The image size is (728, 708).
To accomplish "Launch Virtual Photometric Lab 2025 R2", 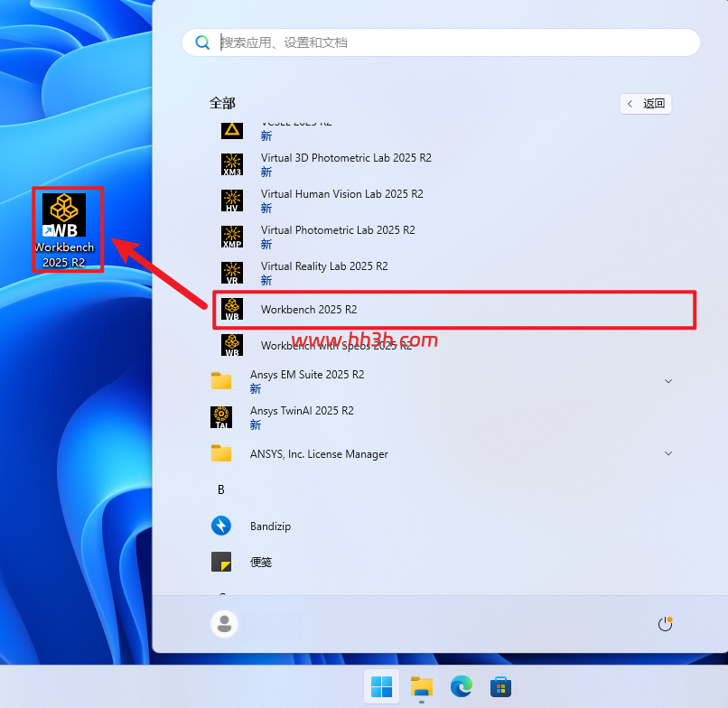I will (338, 230).
